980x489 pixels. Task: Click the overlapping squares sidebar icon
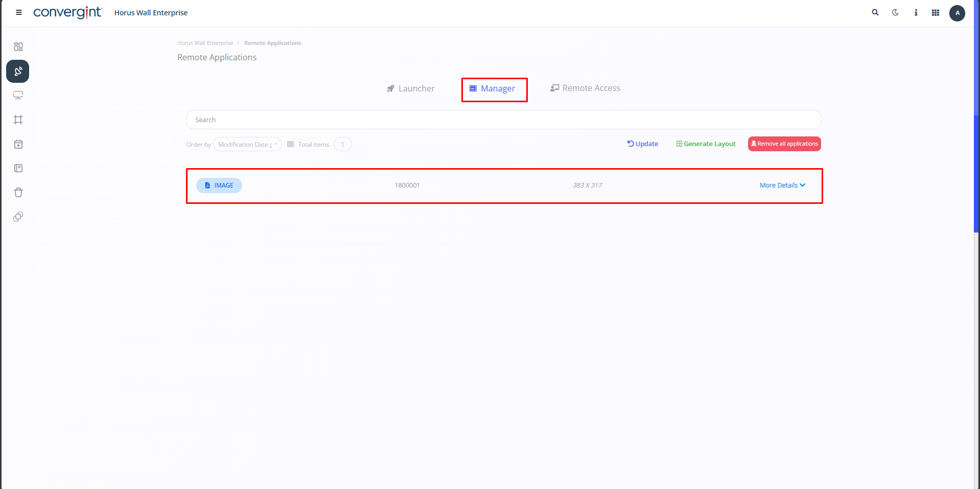pos(18,217)
